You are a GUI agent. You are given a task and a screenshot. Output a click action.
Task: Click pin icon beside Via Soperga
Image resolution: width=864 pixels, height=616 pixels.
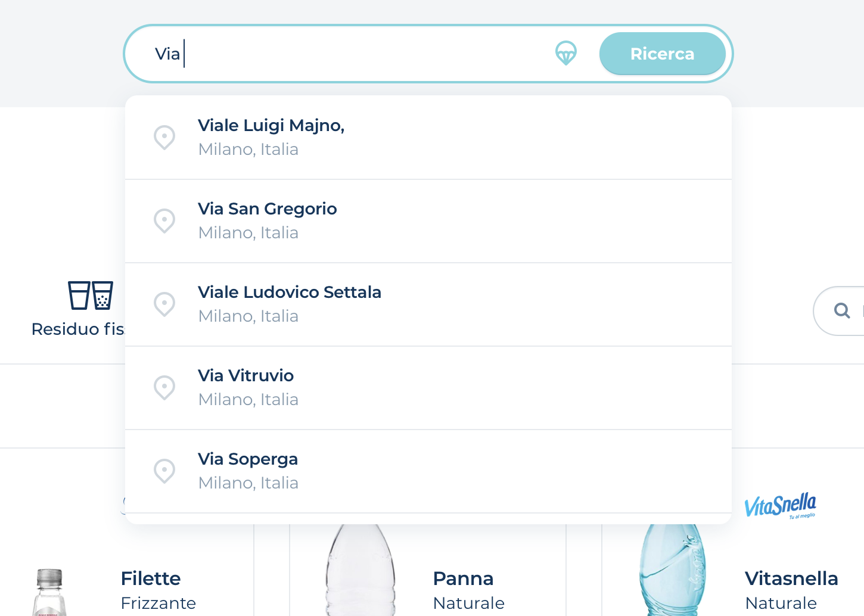(164, 471)
